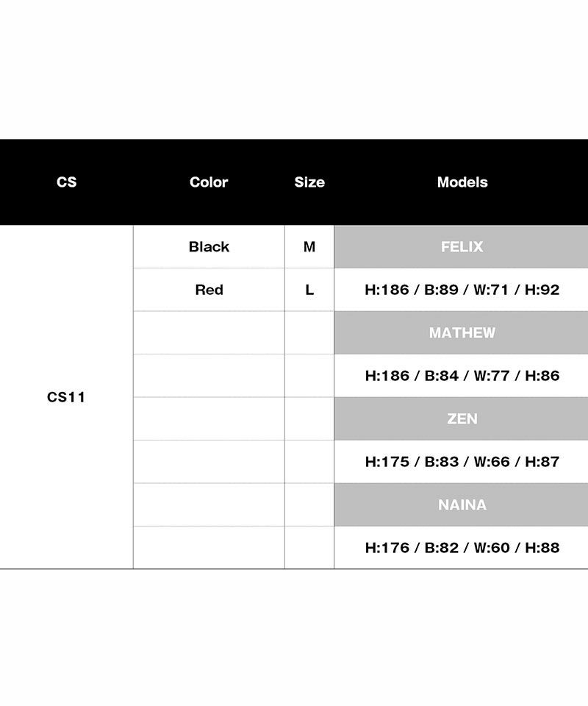Viewport: 588px width, 706px height.
Task: Click the size L cell
Action: pos(309,290)
